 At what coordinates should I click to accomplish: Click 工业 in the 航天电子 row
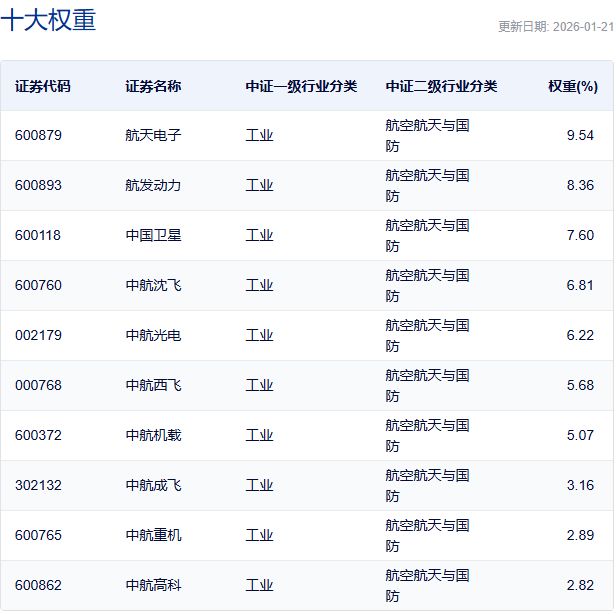click(x=259, y=136)
